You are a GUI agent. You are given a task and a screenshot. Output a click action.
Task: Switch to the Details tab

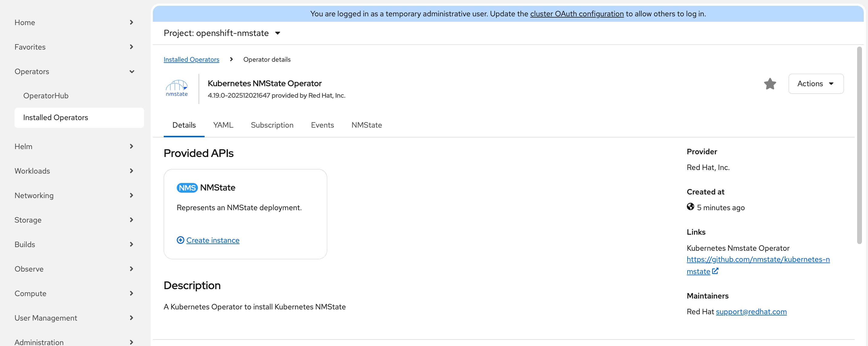[x=184, y=125]
